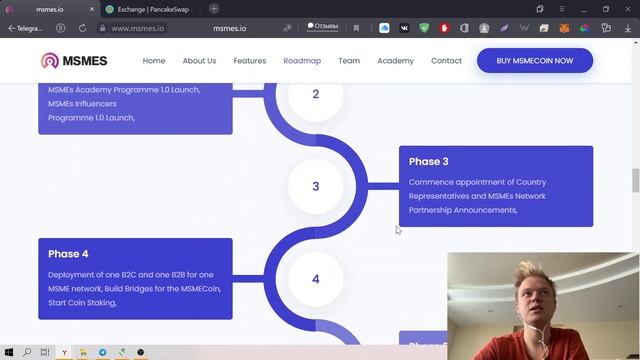Image resolution: width=640 pixels, height=360 pixels.
Task: Open File Explorer from the taskbar
Action: (83, 352)
